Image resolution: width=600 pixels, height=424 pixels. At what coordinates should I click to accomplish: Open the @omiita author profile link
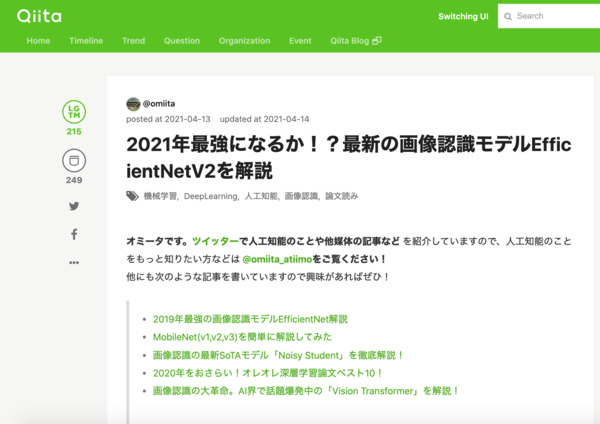click(x=160, y=104)
